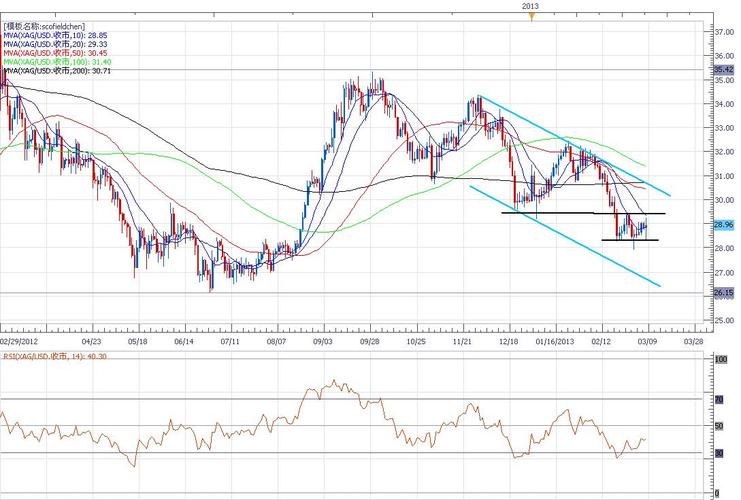Click the MVA 200 legend reading 30.71
Screen dimensions: 741x500
[57, 71]
